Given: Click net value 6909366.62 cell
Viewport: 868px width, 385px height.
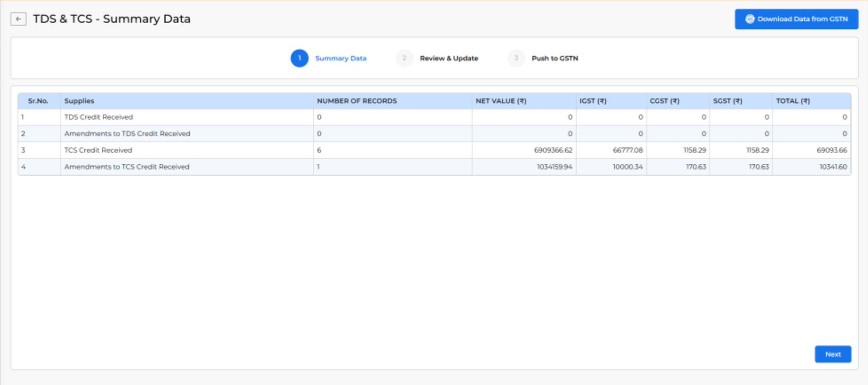Looking at the screenshot, I should click(524, 150).
